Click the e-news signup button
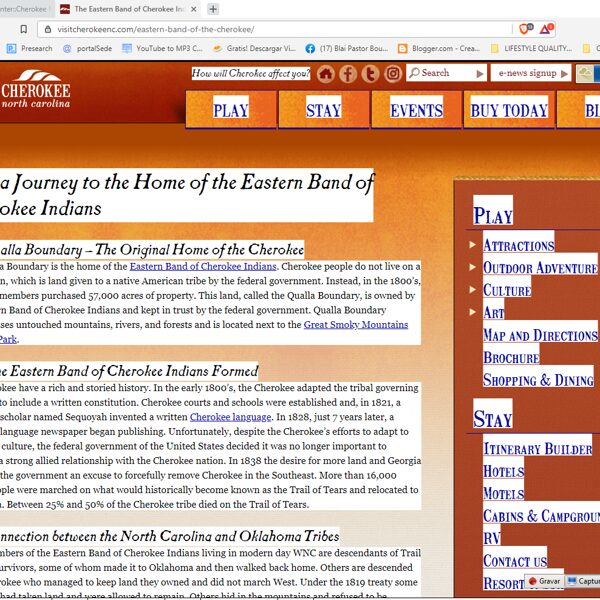 [x=530, y=73]
